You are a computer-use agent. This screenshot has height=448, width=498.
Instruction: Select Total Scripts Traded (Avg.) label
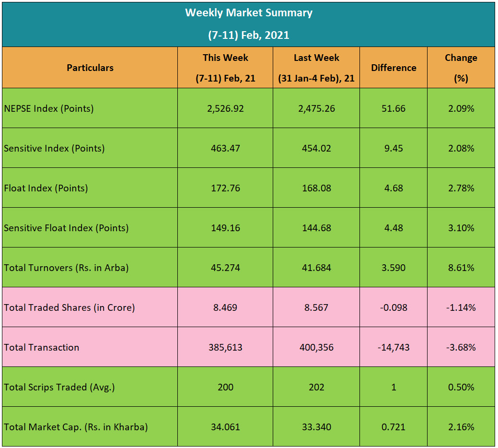(59, 387)
